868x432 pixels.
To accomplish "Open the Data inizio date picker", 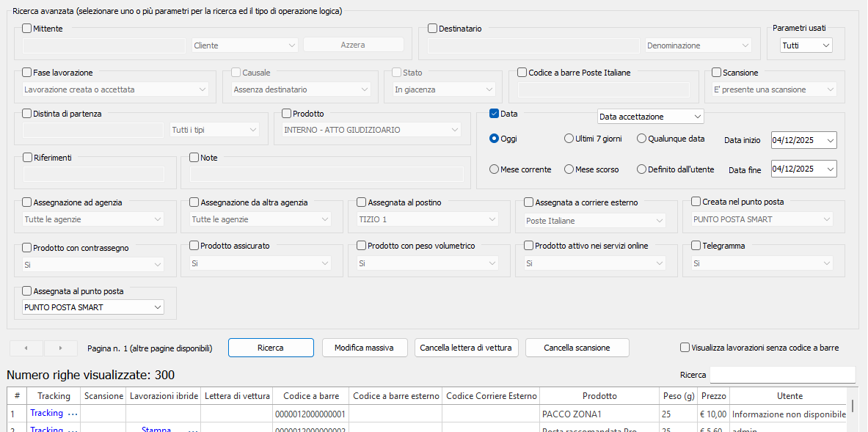I will coord(830,140).
